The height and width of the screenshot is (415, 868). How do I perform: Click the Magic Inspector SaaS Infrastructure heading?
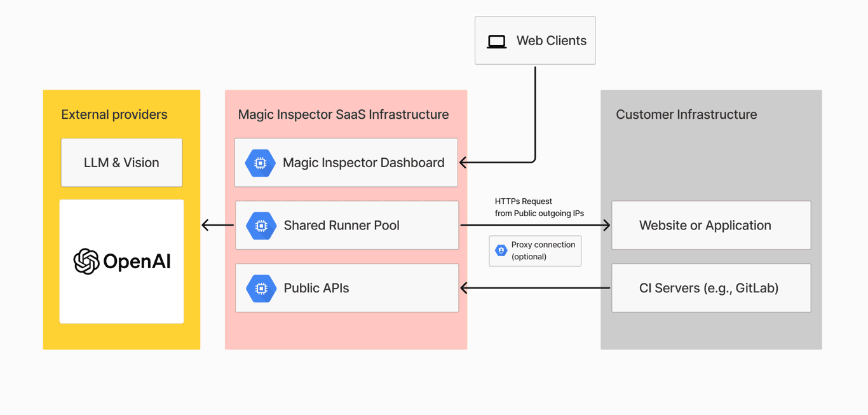(x=343, y=114)
